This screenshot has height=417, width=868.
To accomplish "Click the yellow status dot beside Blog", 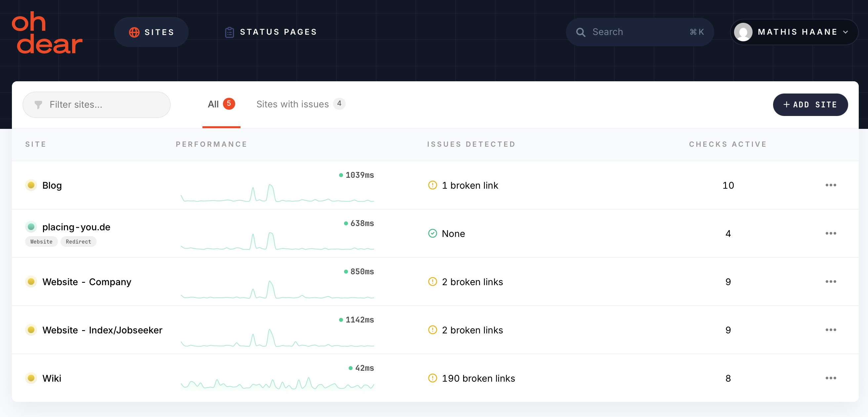I will tap(31, 185).
